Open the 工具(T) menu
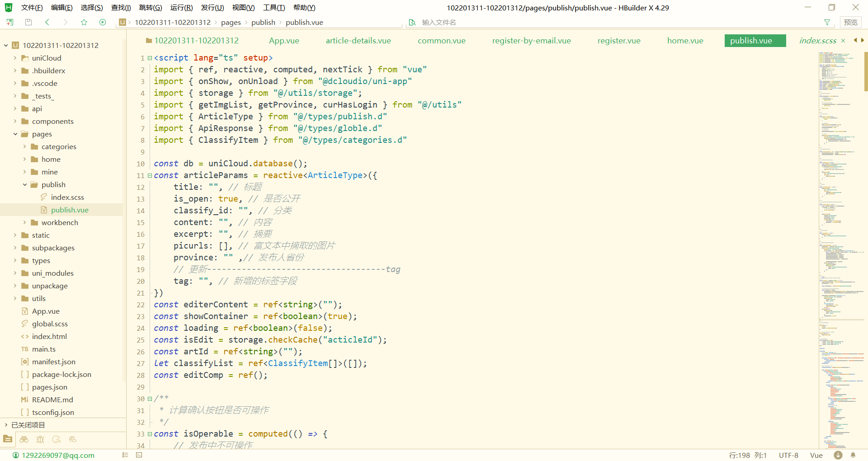 click(274, 8)
